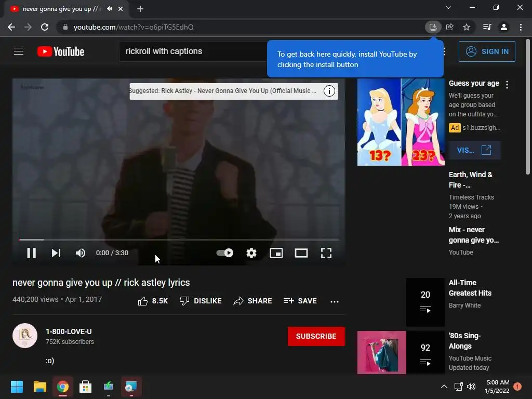This screenshot has height=399, width=532.
Task: Open Chrome three-dot menu
Action: (x=521, y=27)
